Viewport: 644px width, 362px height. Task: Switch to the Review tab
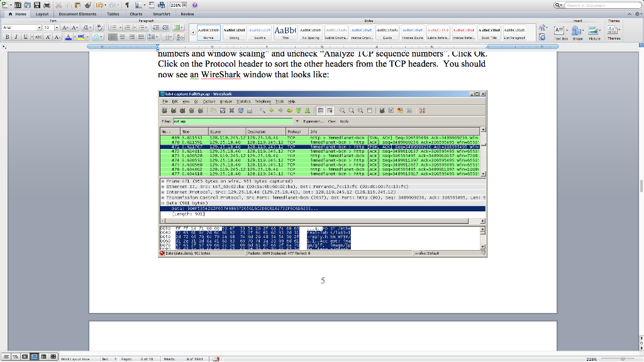pos(187,14)
